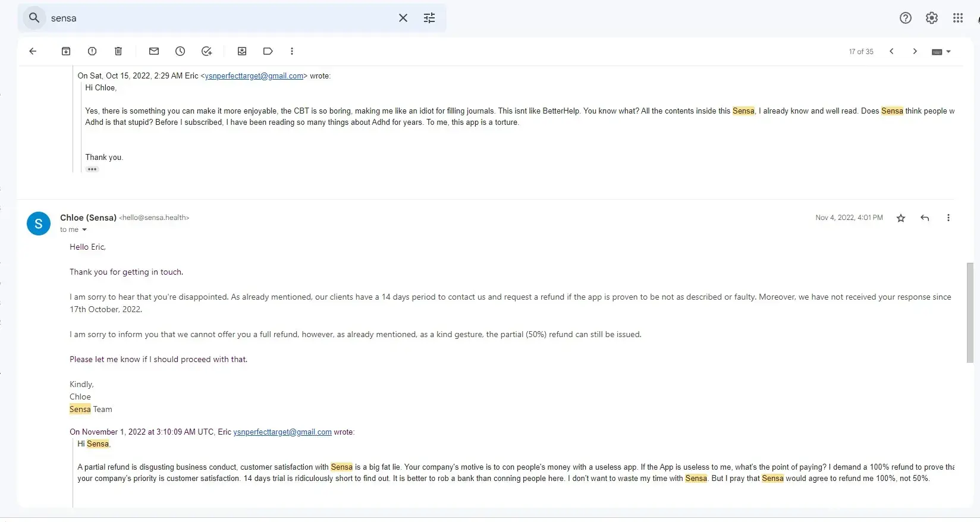Click the back arrow to return to results
This screenshot has width=980, height=522.
pyautogui.click(x=33, y=51)
